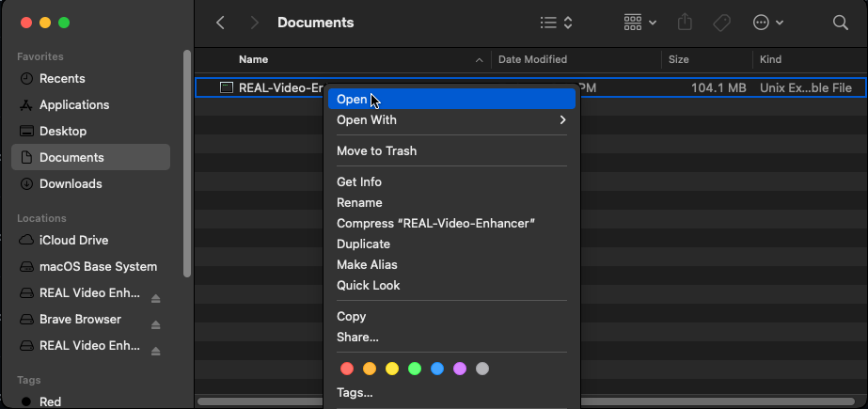
Task: Click the sidebar vertical scrollbar
Action: tap(187, 164)
